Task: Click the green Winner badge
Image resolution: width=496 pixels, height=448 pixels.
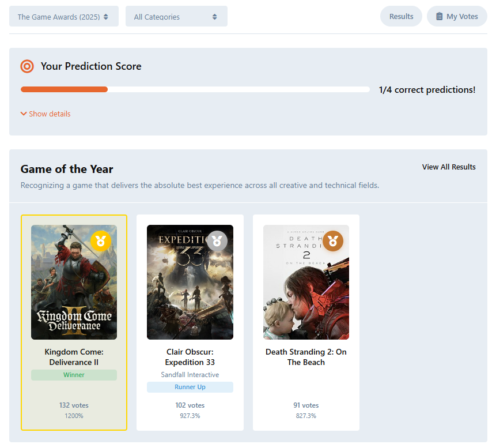Action: pos(74,375)
